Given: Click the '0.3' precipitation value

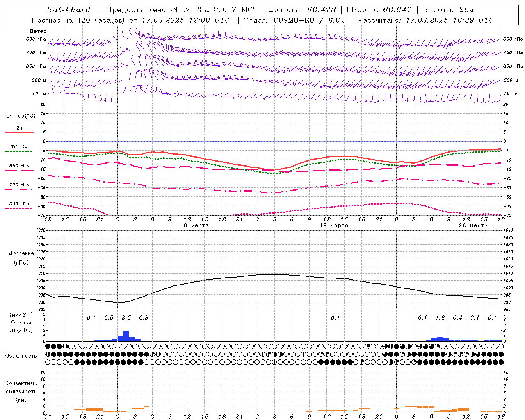Looking at the screenshot, I should click(x=144, y=318).
